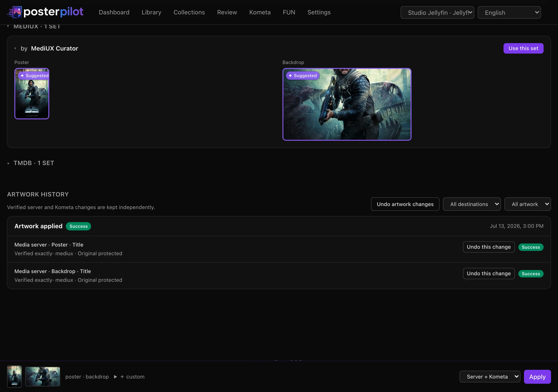Open the All artwork filter dropdown
The height and width of the screenshot is (392, 558).
click(x=527, y=204)
